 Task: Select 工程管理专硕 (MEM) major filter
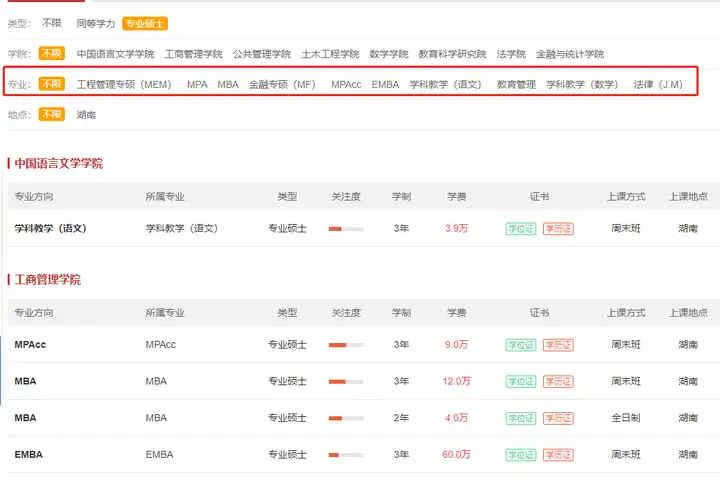pos(124,84)
